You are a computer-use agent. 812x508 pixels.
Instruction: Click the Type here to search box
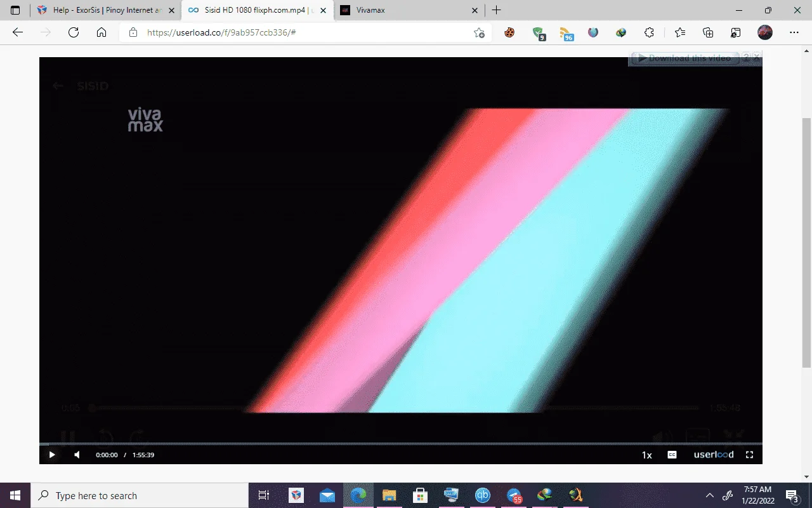(140, 495)
